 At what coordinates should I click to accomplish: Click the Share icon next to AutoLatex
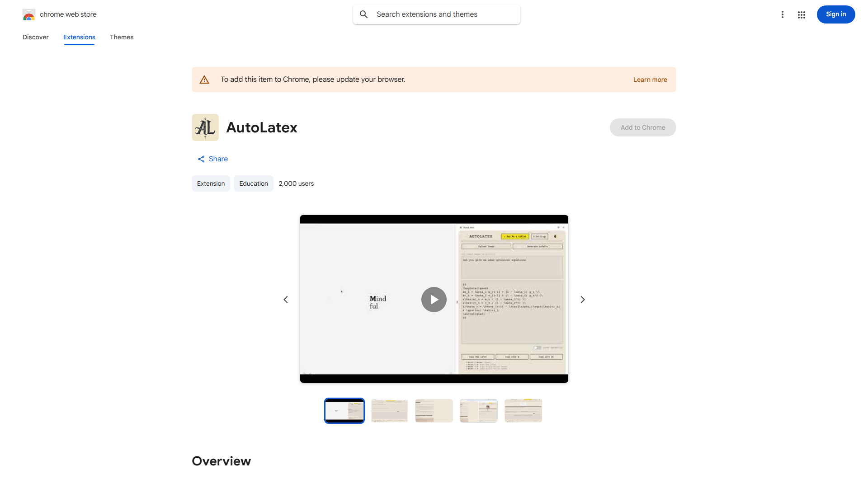(x=201, y=159)
